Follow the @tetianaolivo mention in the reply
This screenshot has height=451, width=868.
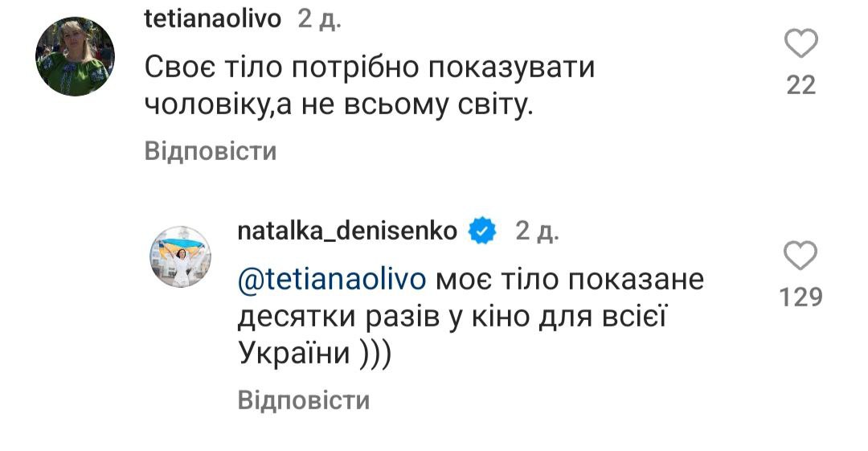pyautogui.click(x=332, y=281)
